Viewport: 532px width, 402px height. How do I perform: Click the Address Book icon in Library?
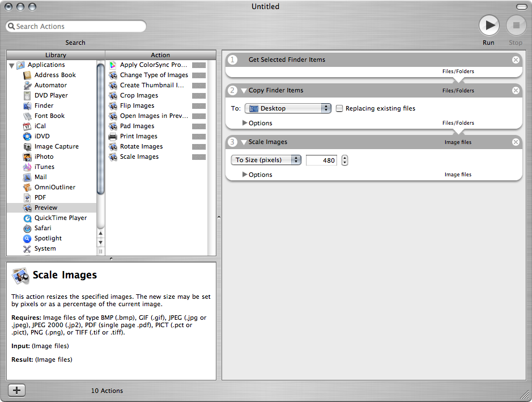tap(27, 75)
